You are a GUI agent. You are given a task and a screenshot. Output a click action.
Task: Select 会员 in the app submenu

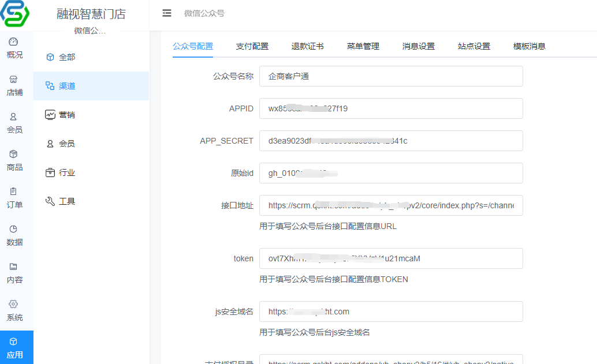click(x=91, y=144)
